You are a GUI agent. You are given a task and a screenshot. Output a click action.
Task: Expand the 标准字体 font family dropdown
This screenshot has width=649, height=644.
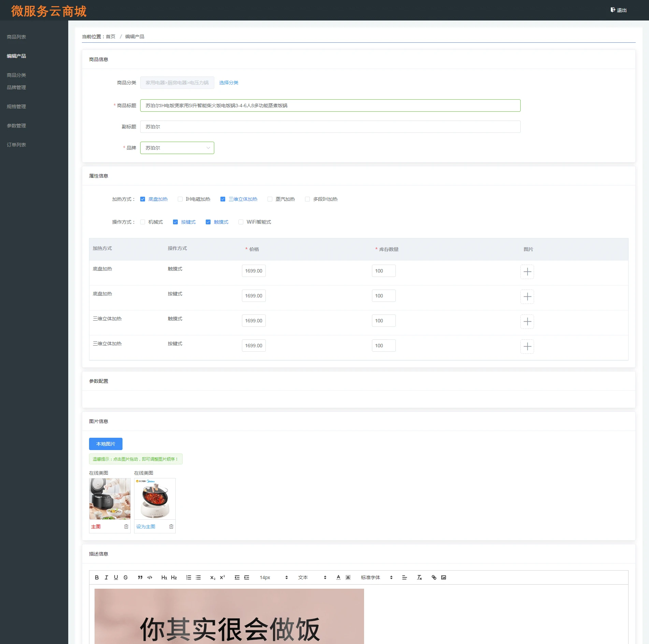[377, 577]
